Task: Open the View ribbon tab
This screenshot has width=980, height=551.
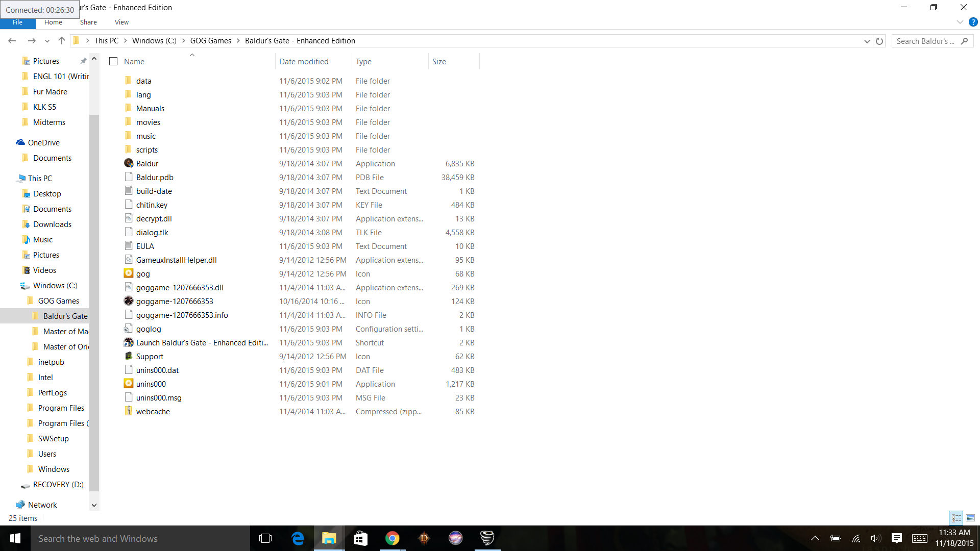Action: (x=121, y=22)
